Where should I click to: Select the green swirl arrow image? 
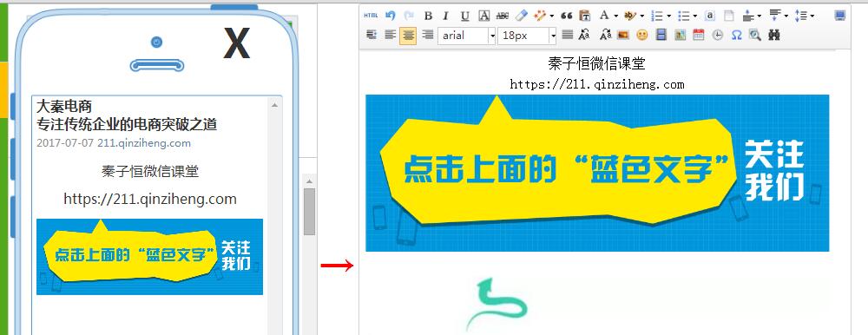[497, 305]
